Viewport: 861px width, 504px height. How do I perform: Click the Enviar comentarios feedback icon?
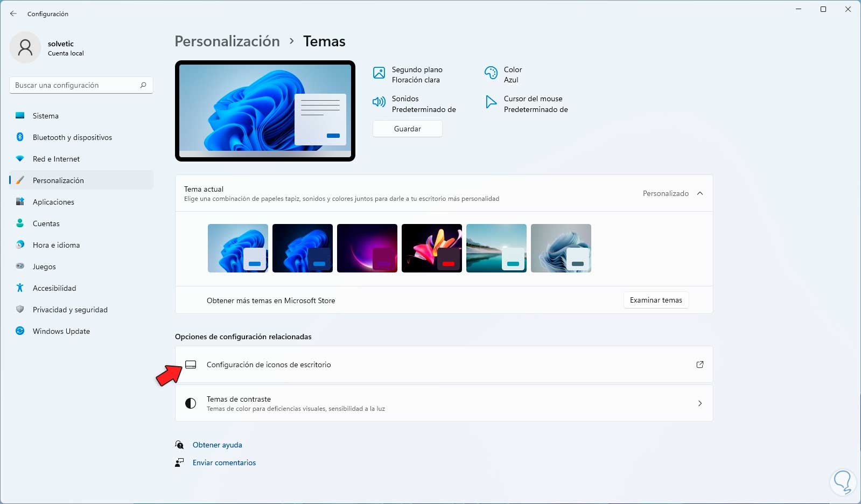(x=179, y=463)
